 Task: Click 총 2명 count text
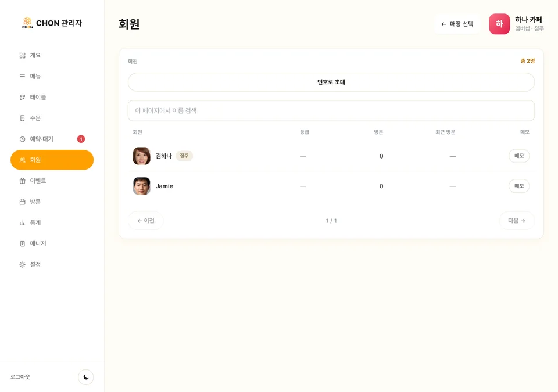point(527,61)
